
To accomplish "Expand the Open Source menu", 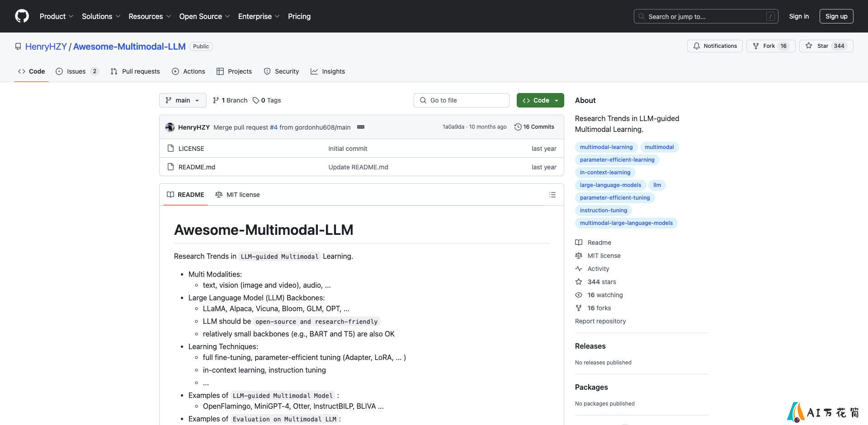I will [204, 16].
